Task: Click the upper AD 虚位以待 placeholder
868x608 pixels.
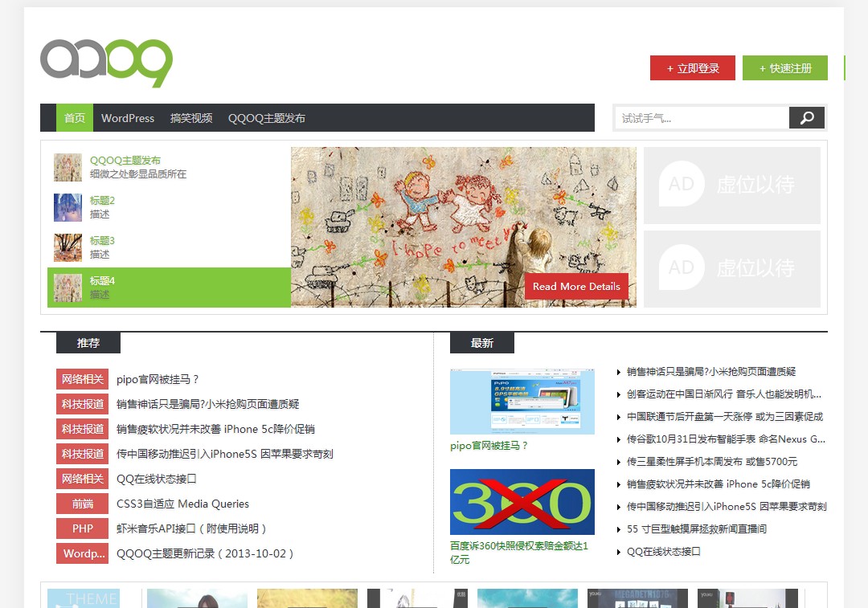Action: (x=732, y=186)
